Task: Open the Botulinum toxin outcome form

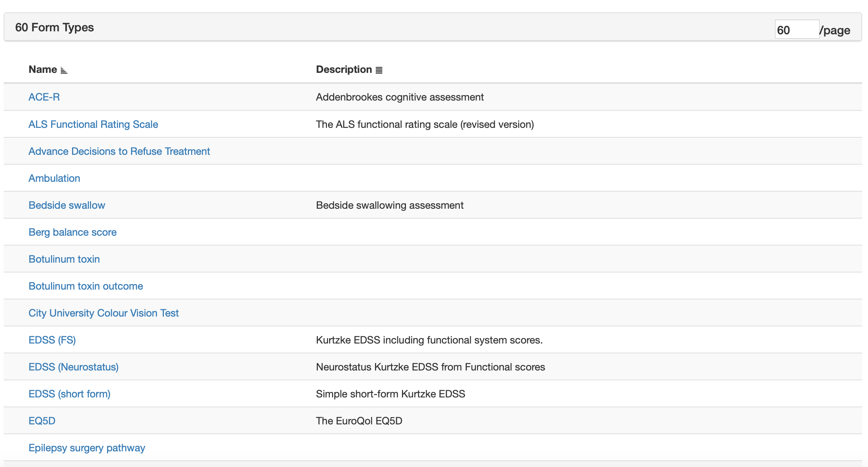Action: pos(86,286)
